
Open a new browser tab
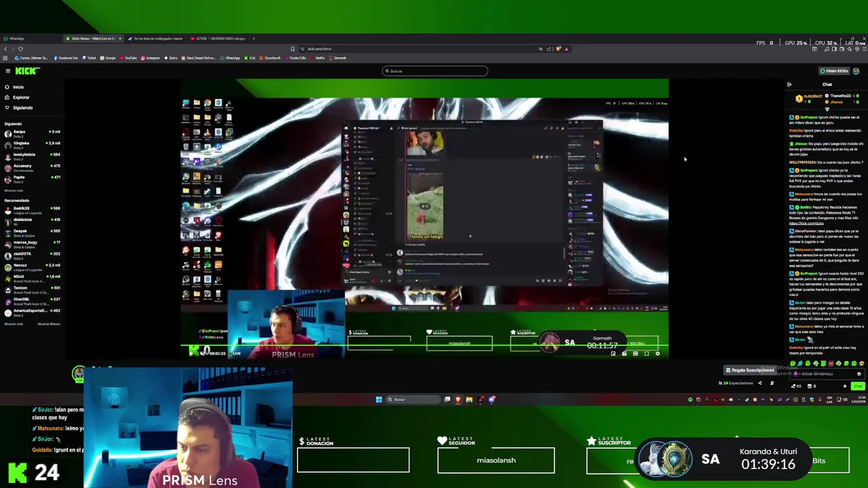click(x=254, y=39)
